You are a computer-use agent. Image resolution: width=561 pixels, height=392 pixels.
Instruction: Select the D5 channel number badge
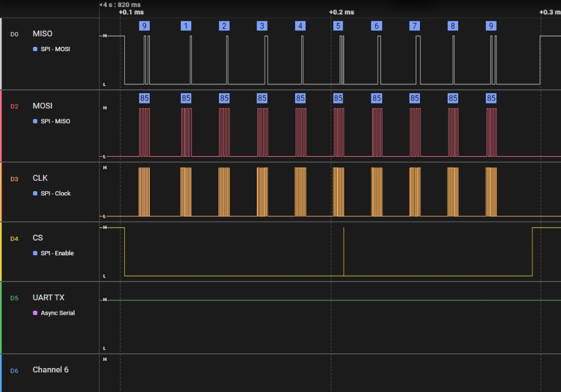point(14,298)
